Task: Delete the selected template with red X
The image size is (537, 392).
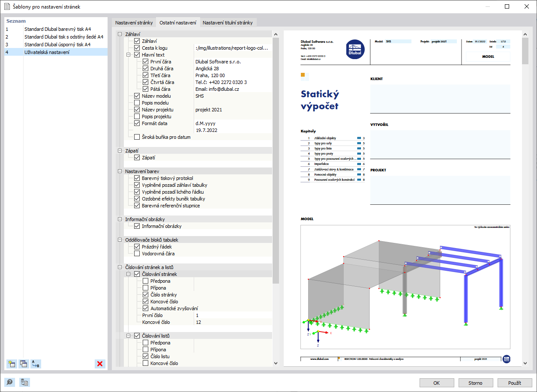Action: click(100, 364)
